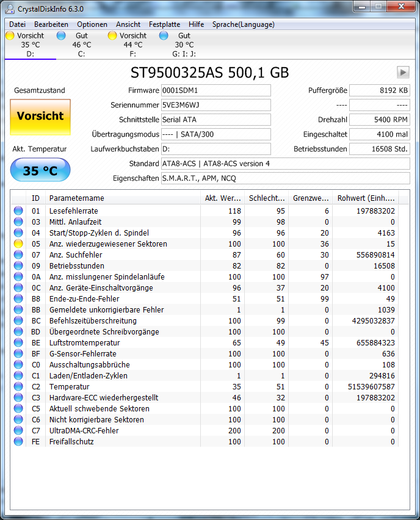Click the status icon of Nicht korrigierbare Sektoren
Image resolution: width=420 pixels, height=520 pixels.
18,419
